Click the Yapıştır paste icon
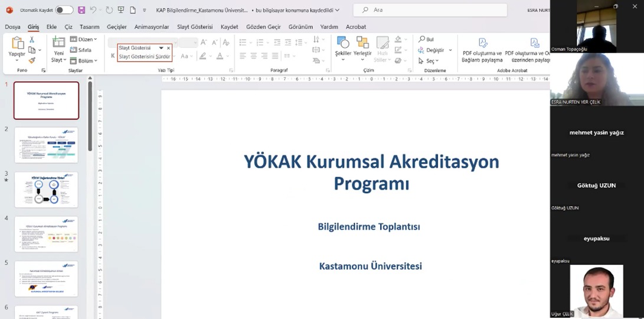Screen dimensions: 644x319 (x=18, y=43)
